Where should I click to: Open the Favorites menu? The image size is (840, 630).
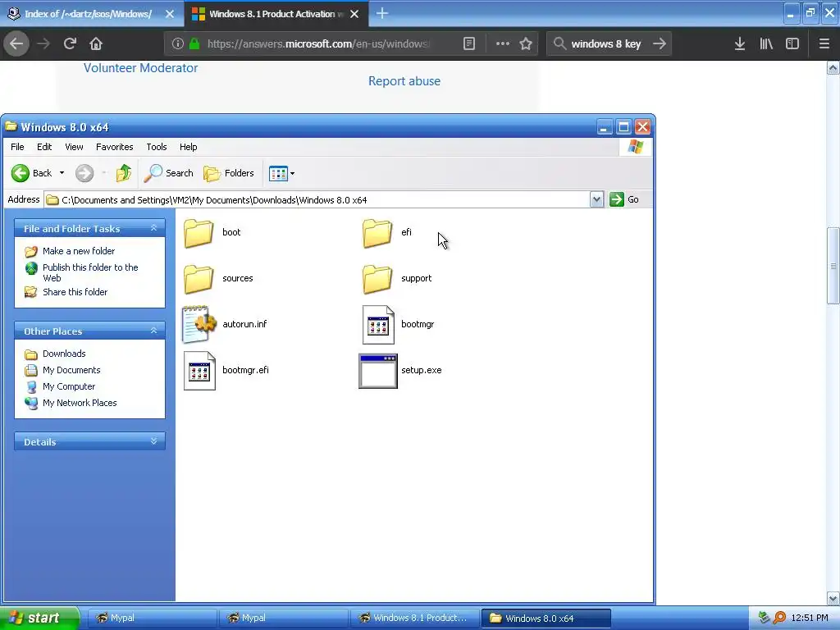click(115, 147)
